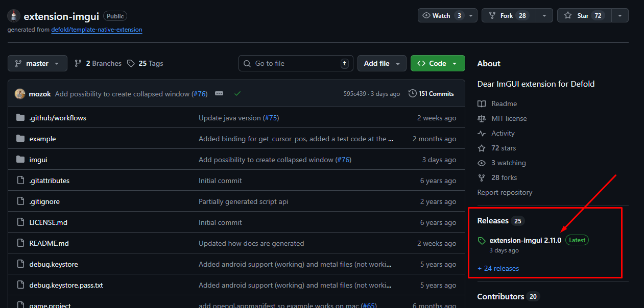Open the defold/template-native-extension link

click(97, 30)
